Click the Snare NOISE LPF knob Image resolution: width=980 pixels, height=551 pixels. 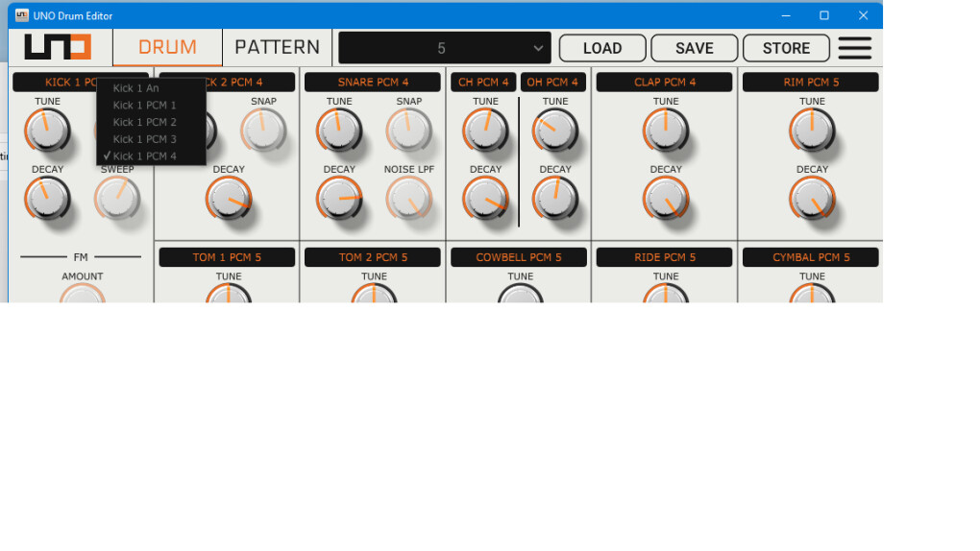point(408,199)
